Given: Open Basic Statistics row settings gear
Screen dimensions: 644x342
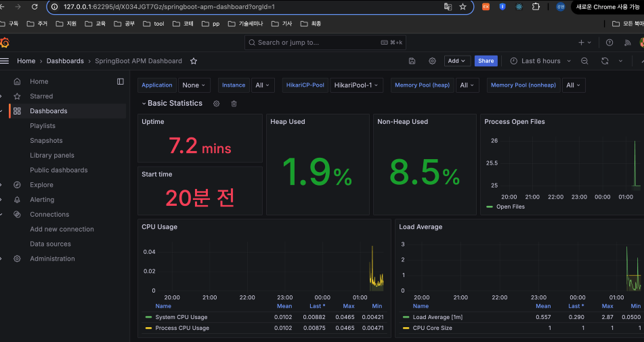Looking at the screenshot, I should [x=217, y=104].
